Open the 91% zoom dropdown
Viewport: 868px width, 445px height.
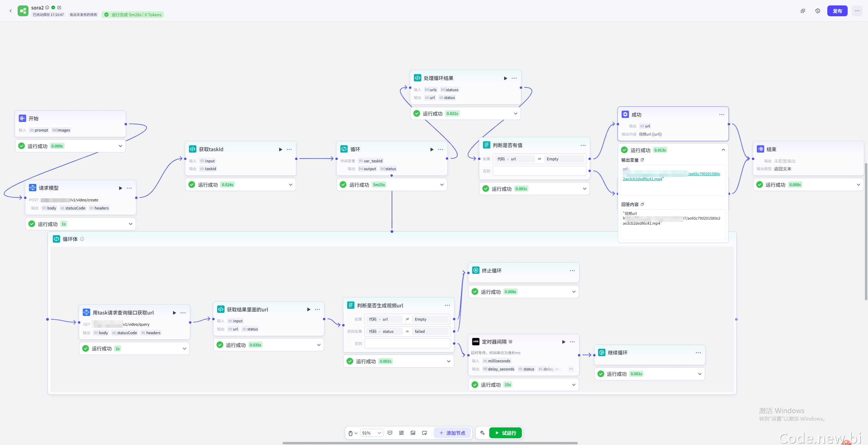click(x=371, y=433)
